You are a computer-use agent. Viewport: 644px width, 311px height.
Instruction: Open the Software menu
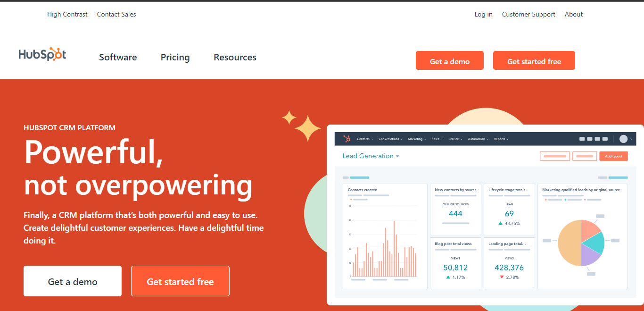118,58
